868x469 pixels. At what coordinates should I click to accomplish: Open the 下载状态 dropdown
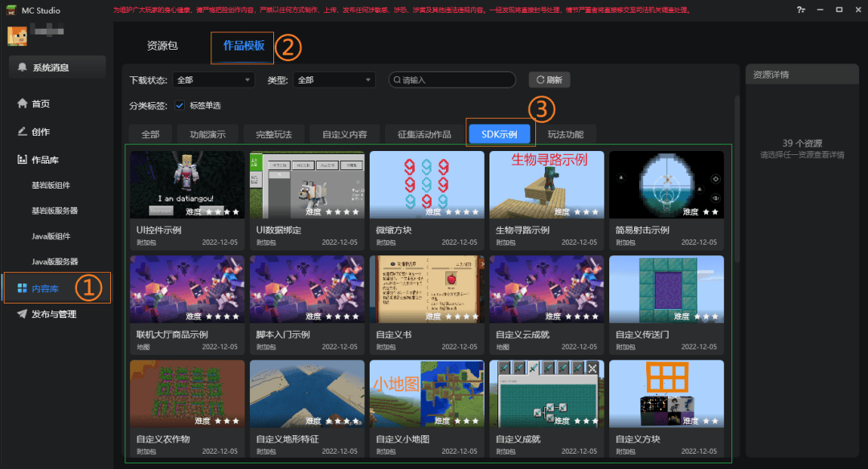click(214, 80)
